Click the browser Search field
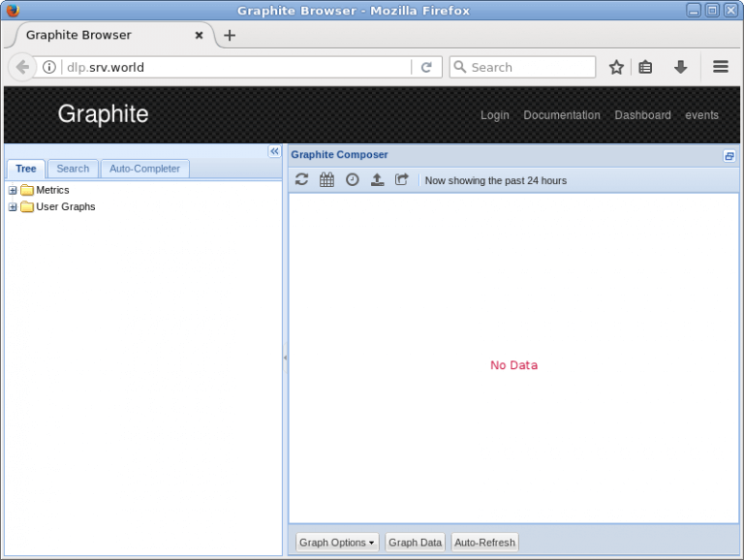The height and width of the screenshot is (560, 744). 522,67
